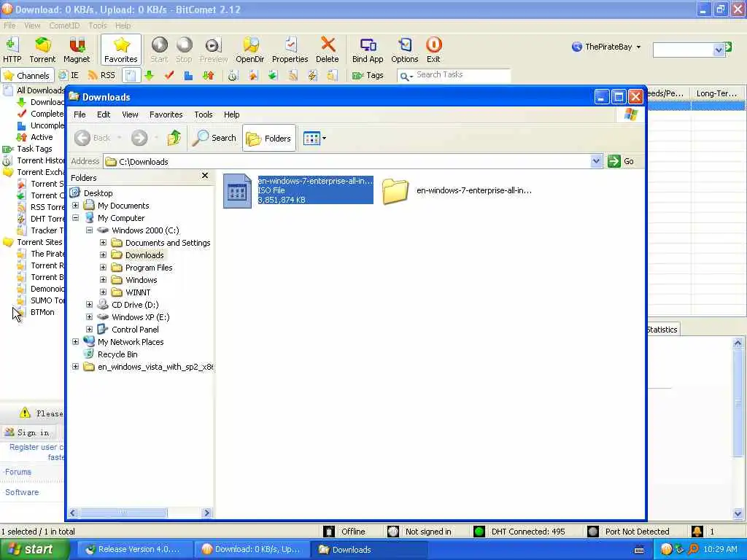Collapse Windows 2000 (C:) tree node
This screenshot has width=747, height=560.
[89, 230]
